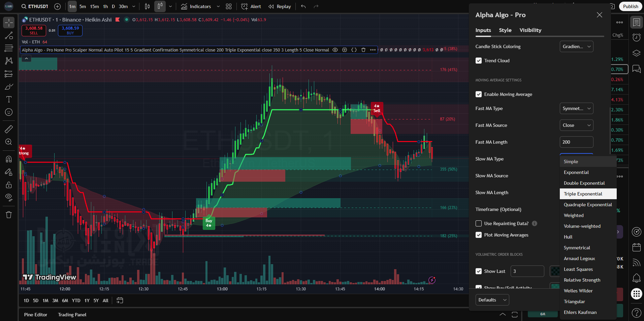
Task: Open the Pine Editor panel
Action: pos(36,315)
